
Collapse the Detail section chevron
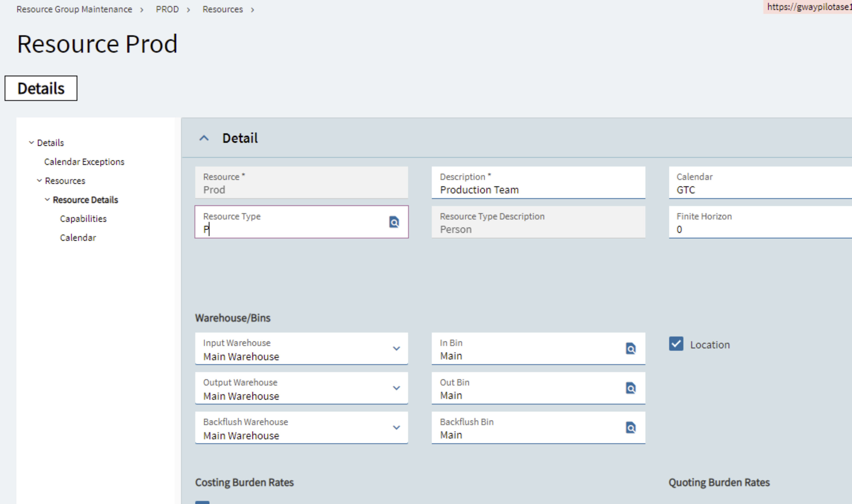[x=204, y=138]
